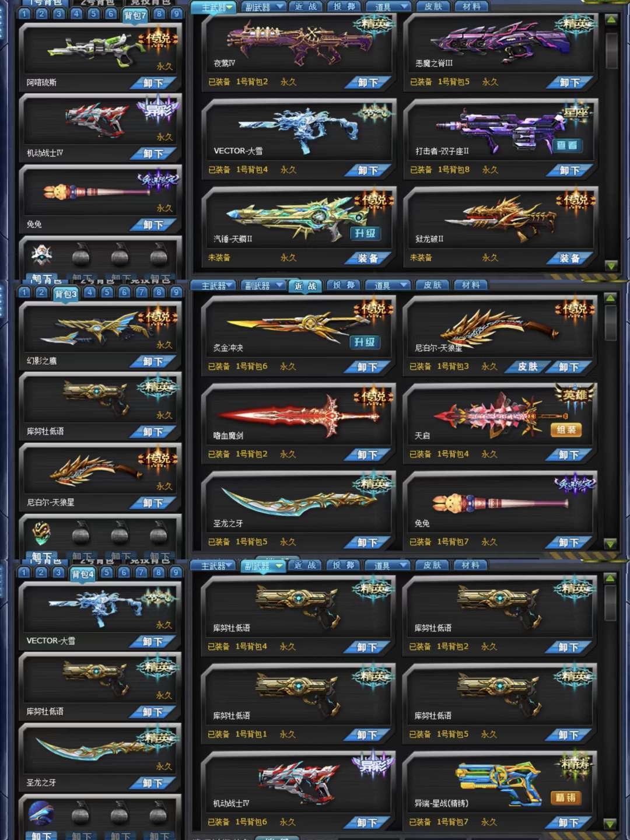Click the 精铸 button on 异端-星战
This screenshot has width=630, height=840.
[x=566, y=797]
